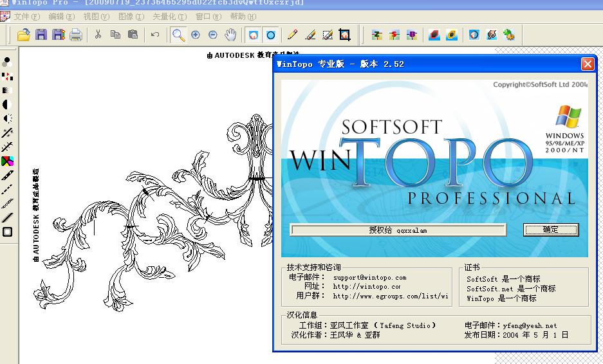The height and width of the screenshot is (364, 603).
Task: Open the 视图(V) menu
Action: click(96, 17)
